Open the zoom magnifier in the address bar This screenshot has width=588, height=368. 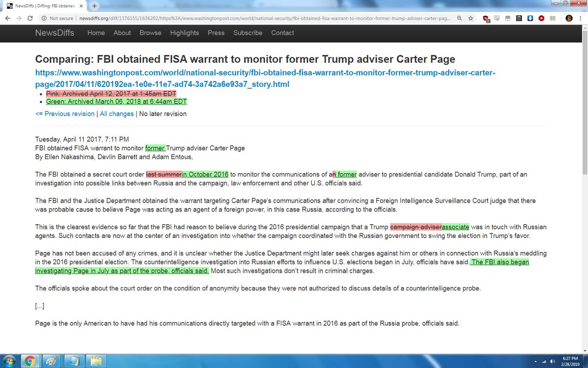click(459, 18)
